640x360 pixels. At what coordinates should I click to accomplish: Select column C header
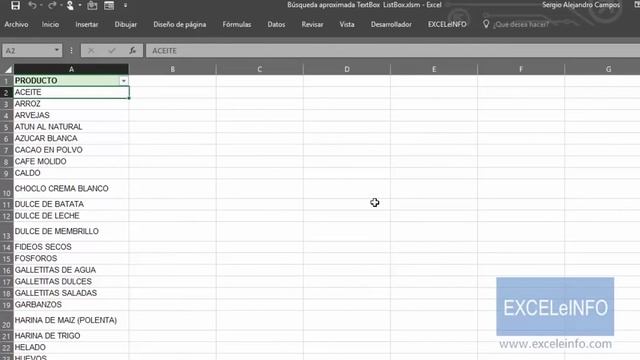click(260, 69)
